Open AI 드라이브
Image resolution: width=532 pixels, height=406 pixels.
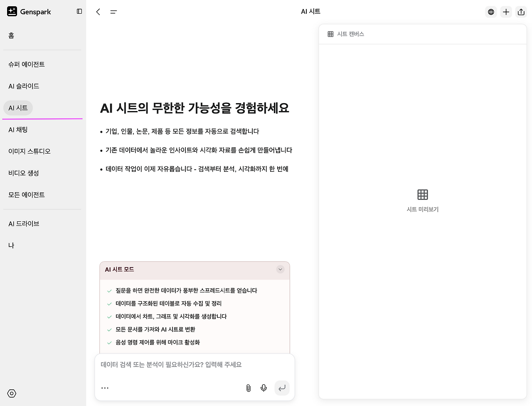click(x=24, y=223)
